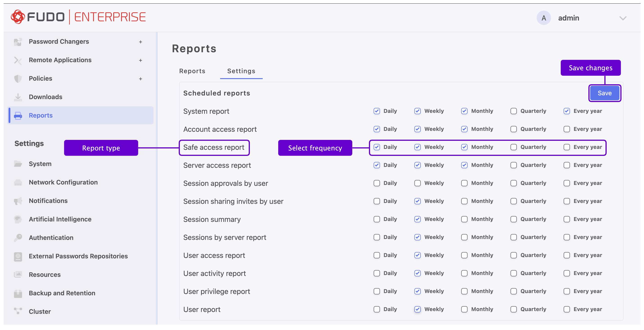Toggle Every year for User report
Viewport: 644px width, 330px height.
click(567, 309)
